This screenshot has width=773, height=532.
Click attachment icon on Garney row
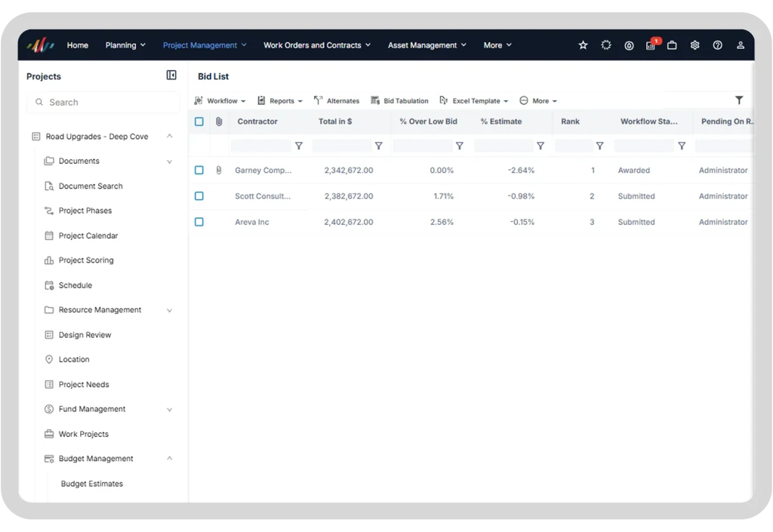219,171
